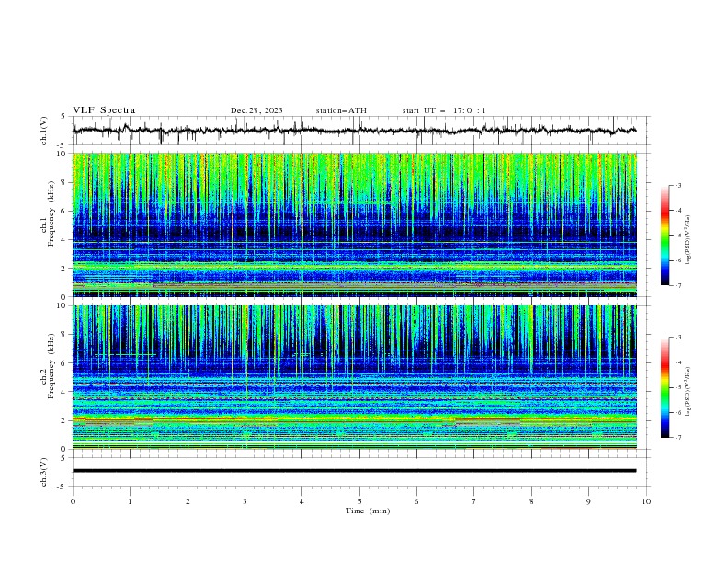
Task: Click the "-7" tick on ch.1 colorbar
Action: pos(677,285)
